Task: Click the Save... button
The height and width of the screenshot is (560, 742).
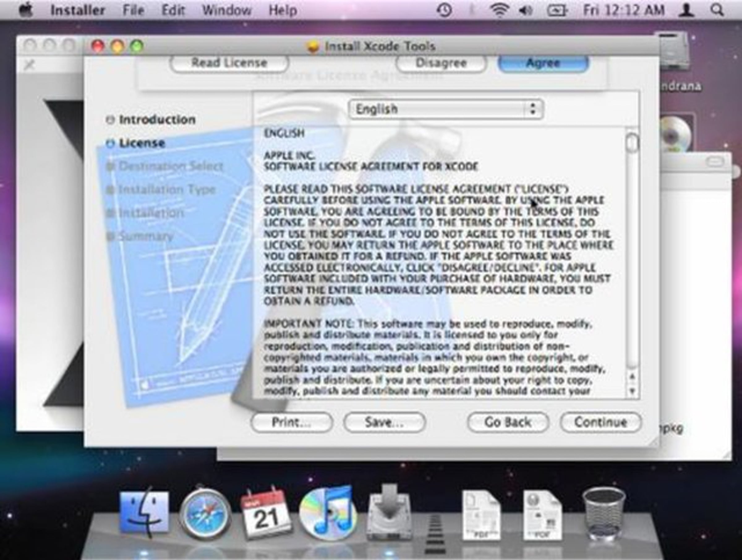Action: tap(384, 422)
